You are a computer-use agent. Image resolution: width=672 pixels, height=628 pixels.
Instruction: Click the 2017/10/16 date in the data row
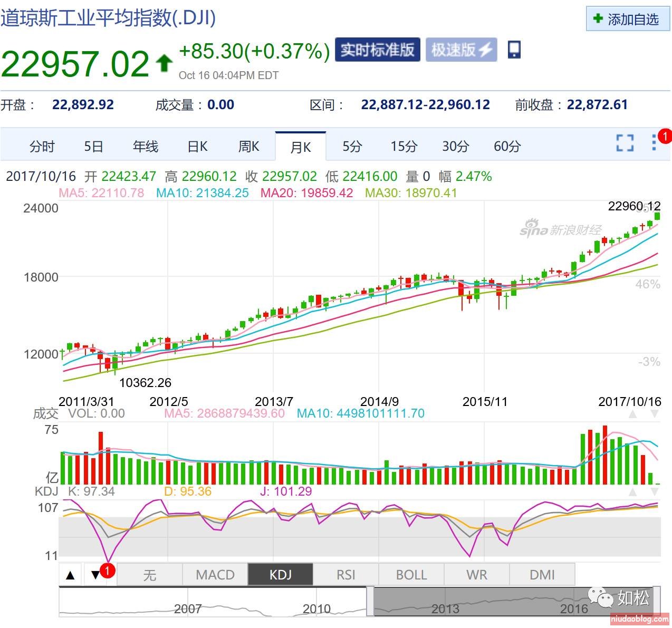[41, 176]
